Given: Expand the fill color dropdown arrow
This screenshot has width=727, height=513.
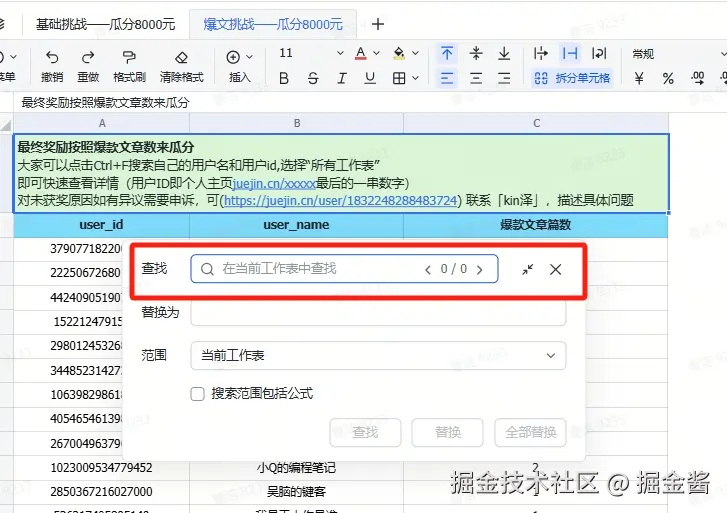Looking at the screenshot, I should 415,53.
